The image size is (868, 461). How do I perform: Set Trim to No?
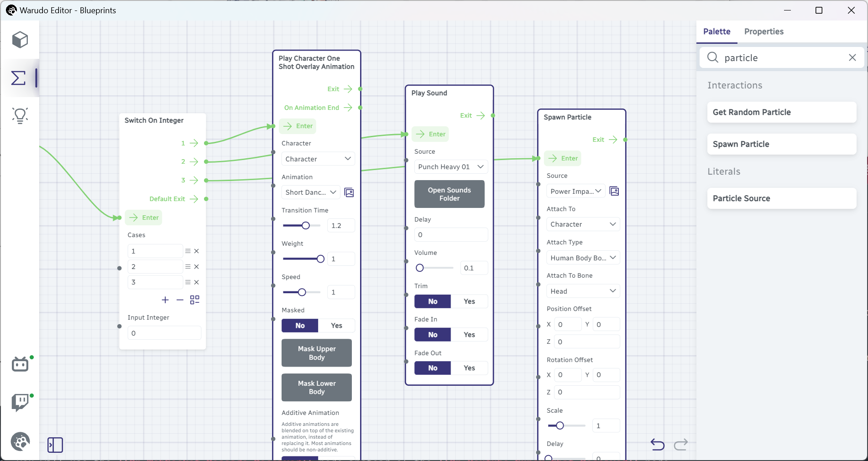pos(433,301)
